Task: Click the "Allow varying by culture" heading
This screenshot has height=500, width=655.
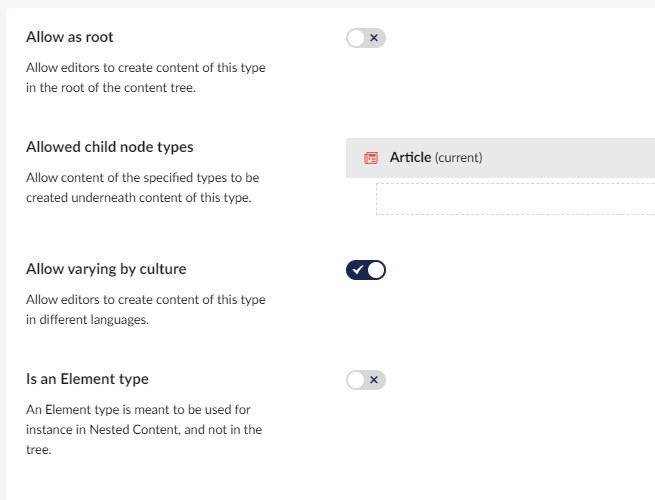Action: (x=106, y=269)
